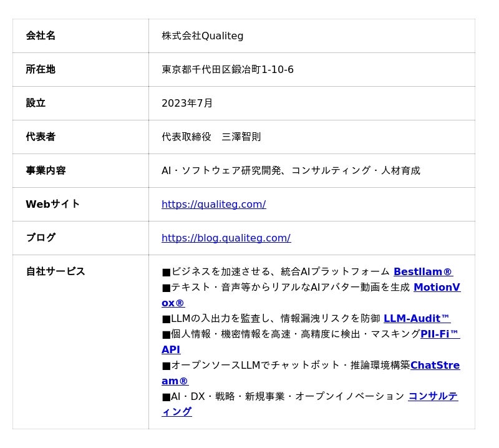Click the company name 株式会社Qualiteg

pyautogui.click(x=202, y=36)
